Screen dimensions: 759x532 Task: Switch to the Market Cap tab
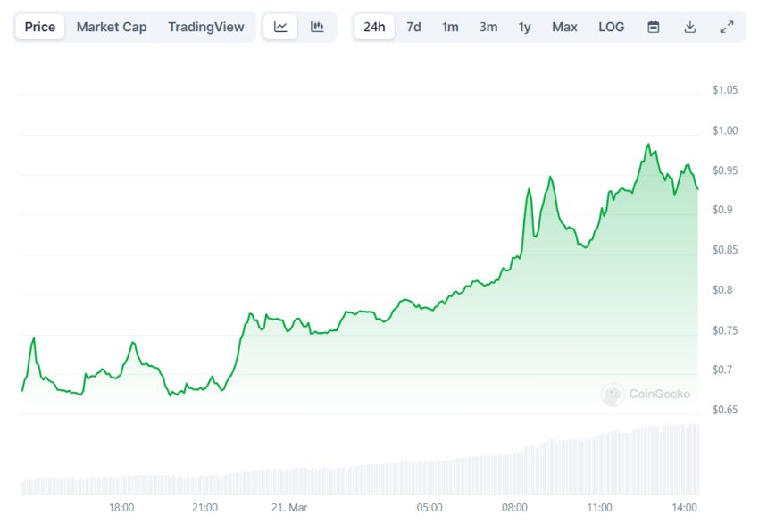112,27
